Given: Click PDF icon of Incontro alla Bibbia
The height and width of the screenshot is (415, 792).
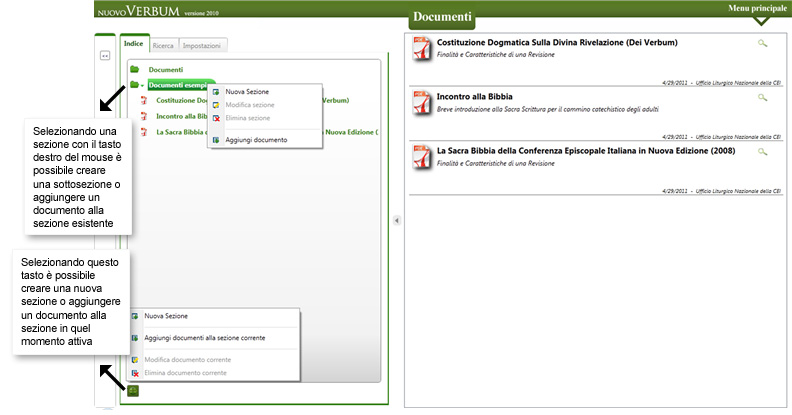Looking at the screenshot, I should [x=423, y=101].
